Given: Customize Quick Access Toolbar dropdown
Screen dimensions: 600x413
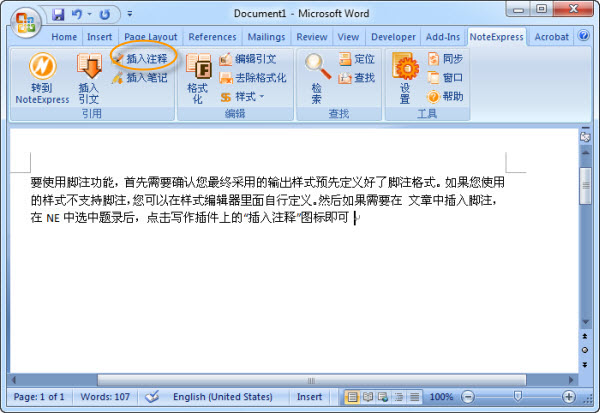Looking at the screenshot, I should (x=130, y=14).
